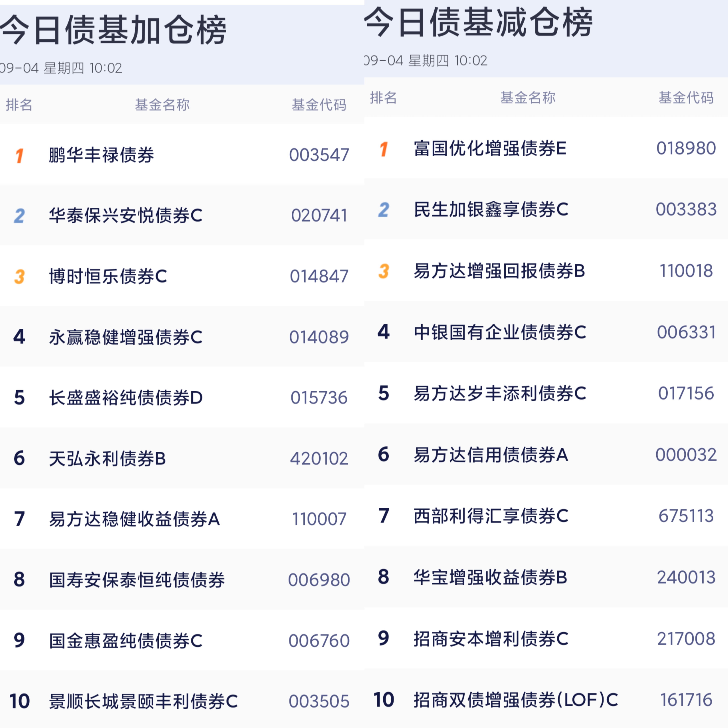Select 易方达增强回报债券B in 减仓榜

pos(499,271)
